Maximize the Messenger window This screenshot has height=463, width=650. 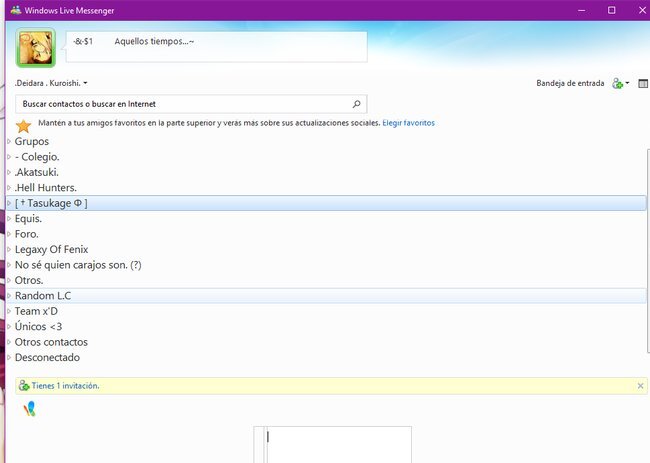pyautogui.click(x=611, y=10)
